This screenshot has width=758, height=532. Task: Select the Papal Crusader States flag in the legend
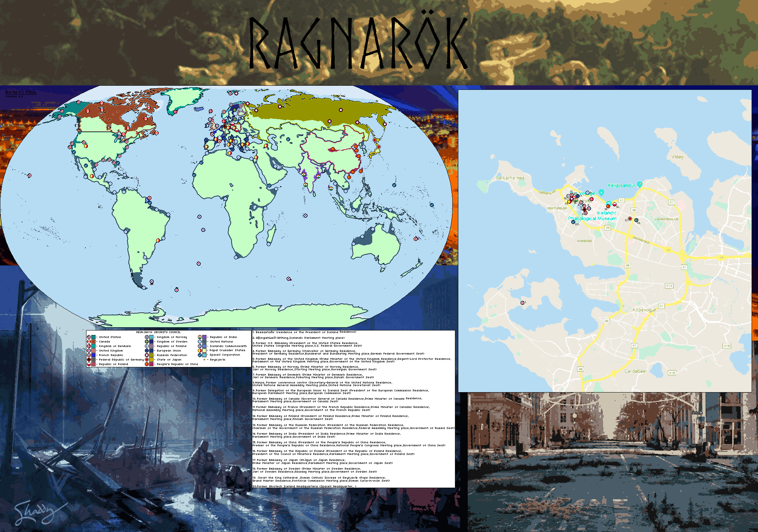pyautogui.click(x=200, y=350)
